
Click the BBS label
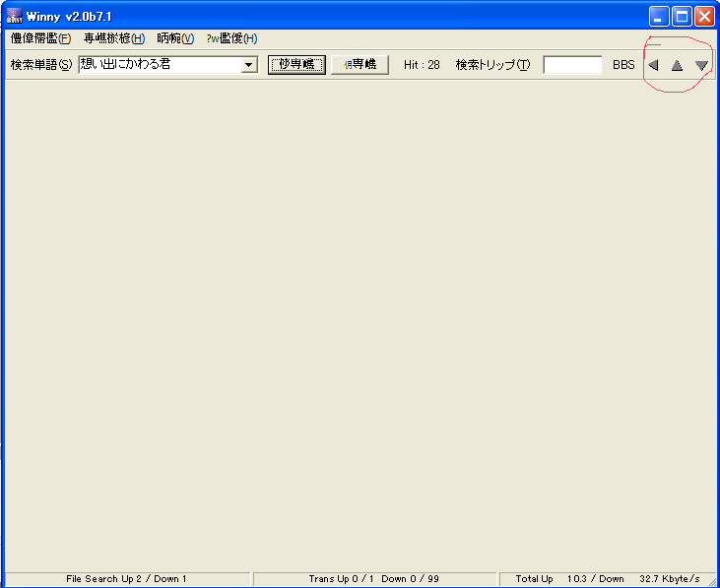[623, 65]
